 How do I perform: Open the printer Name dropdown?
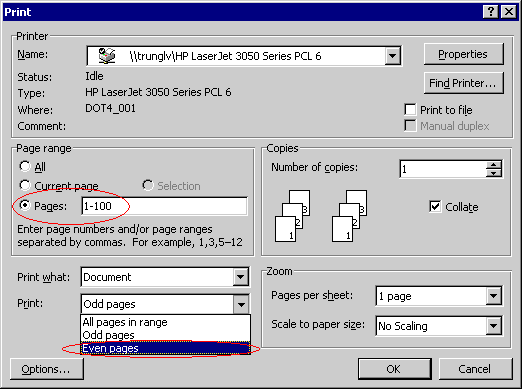(x=392, y=56)
